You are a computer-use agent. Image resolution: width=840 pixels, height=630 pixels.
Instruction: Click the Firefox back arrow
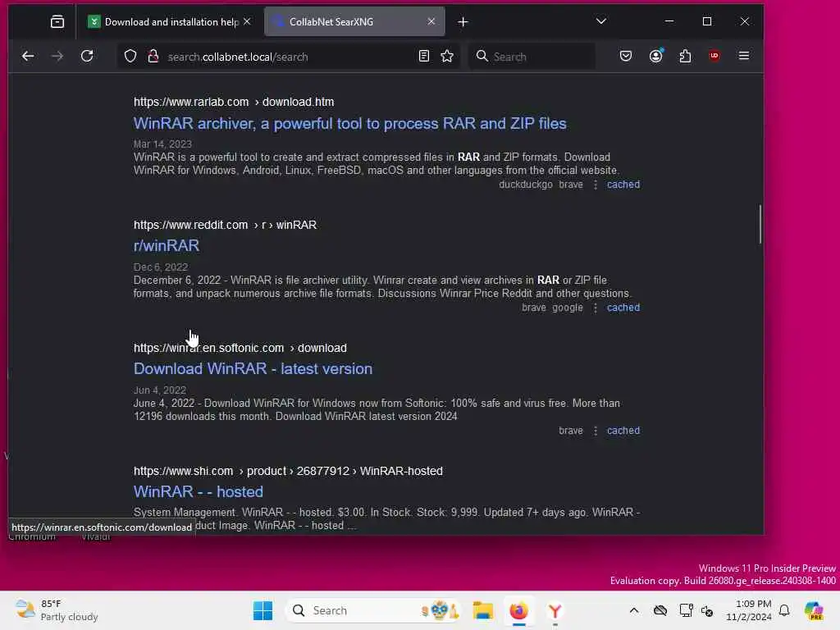tap(28, 57)
